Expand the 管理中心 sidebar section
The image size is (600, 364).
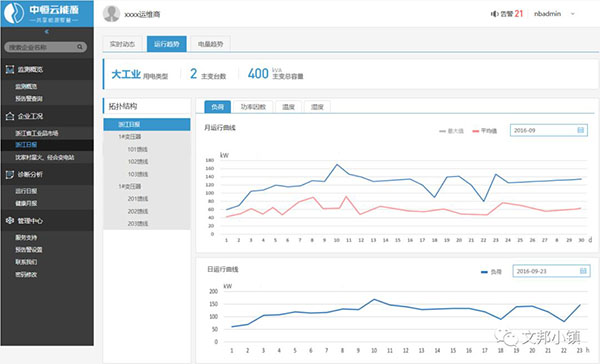coord(47,221)
